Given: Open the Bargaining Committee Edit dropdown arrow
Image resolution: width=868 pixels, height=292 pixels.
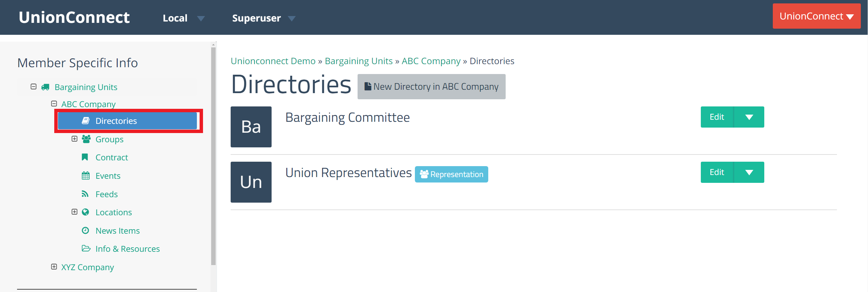Looking at the screenshot, I should tap(749, 117).
